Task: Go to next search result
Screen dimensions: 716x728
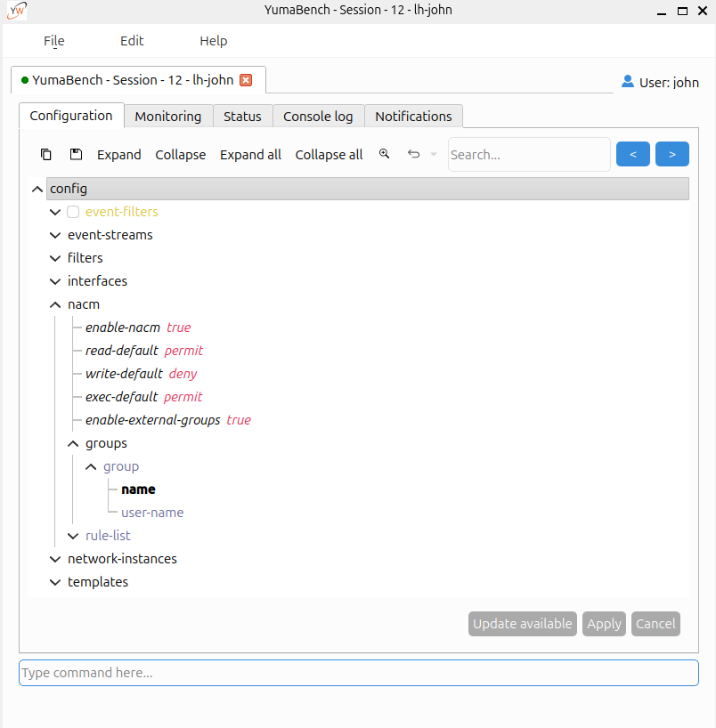Action: pyautogui.click(x=672, y=154)
